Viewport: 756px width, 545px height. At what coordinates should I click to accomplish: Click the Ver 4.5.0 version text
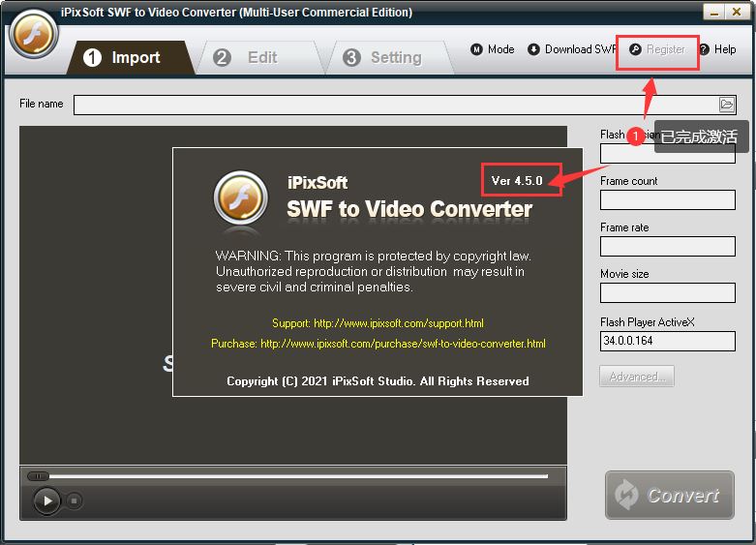(517, 181)
